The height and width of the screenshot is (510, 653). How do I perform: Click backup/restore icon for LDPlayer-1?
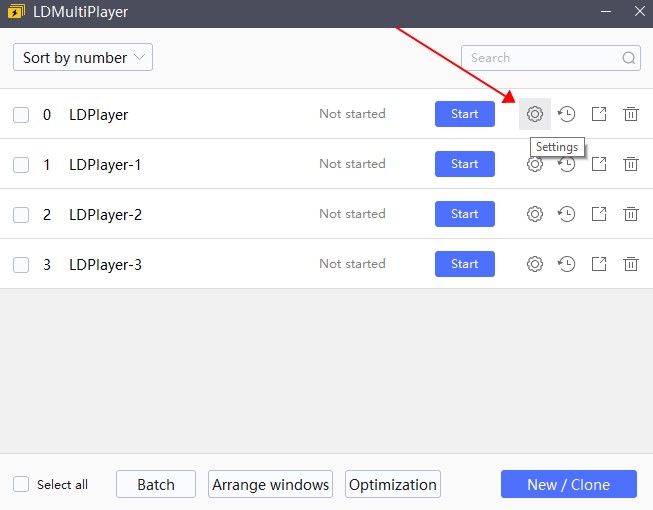[567, 164]
